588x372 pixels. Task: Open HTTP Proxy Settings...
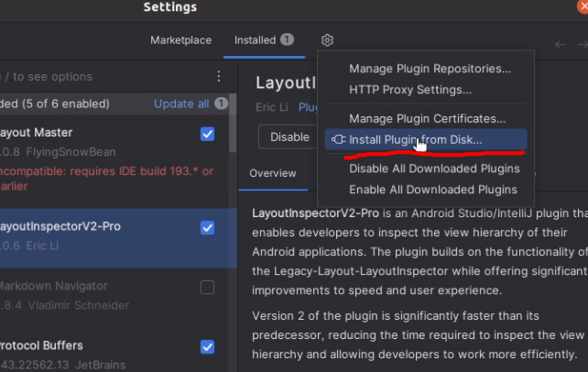point(410,90)
